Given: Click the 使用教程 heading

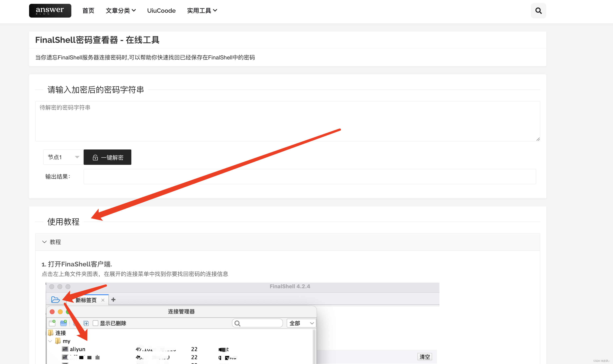Looking at the screenshot, I should pos(63,221).
